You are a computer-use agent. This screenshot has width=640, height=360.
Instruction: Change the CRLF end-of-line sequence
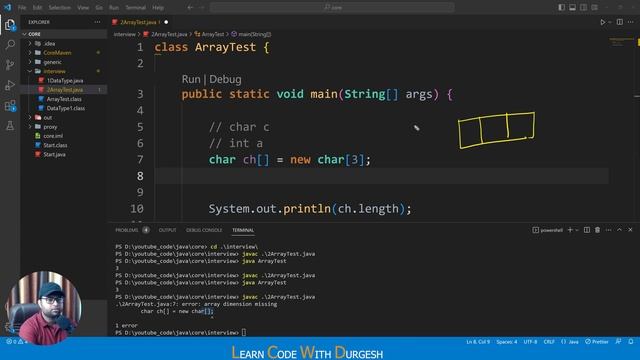549,342
